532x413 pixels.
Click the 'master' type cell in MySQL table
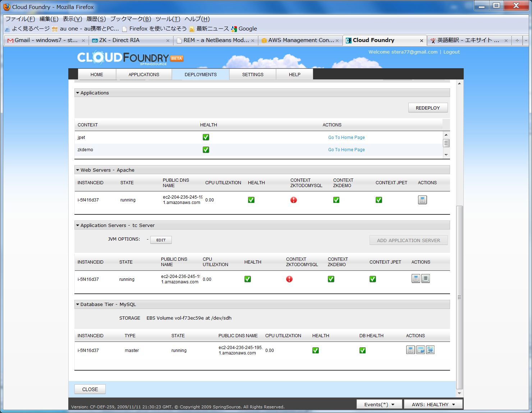(132, 351)
